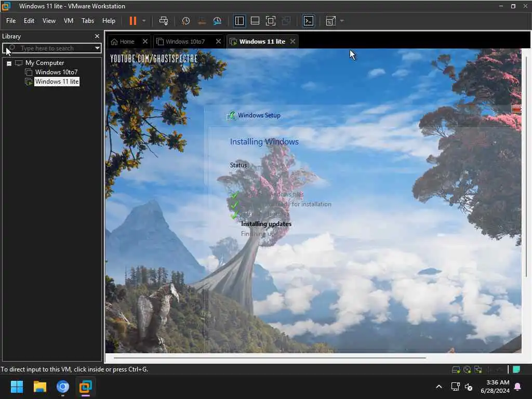
Task: Select Windows 10to7 in the library tree
Action: point(56,72)
